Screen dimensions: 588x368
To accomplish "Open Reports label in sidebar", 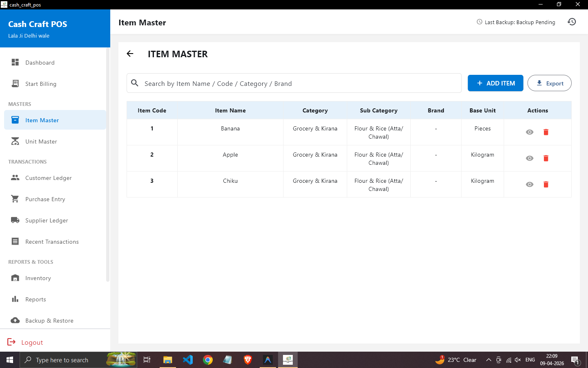I will (x=36, y=299).
